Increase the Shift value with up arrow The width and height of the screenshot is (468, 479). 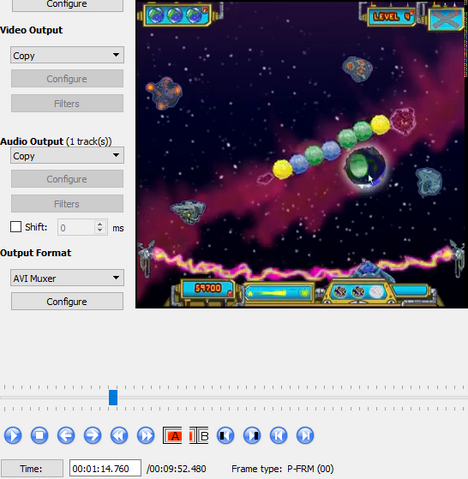pyautogui.click(x=100, y=223)
